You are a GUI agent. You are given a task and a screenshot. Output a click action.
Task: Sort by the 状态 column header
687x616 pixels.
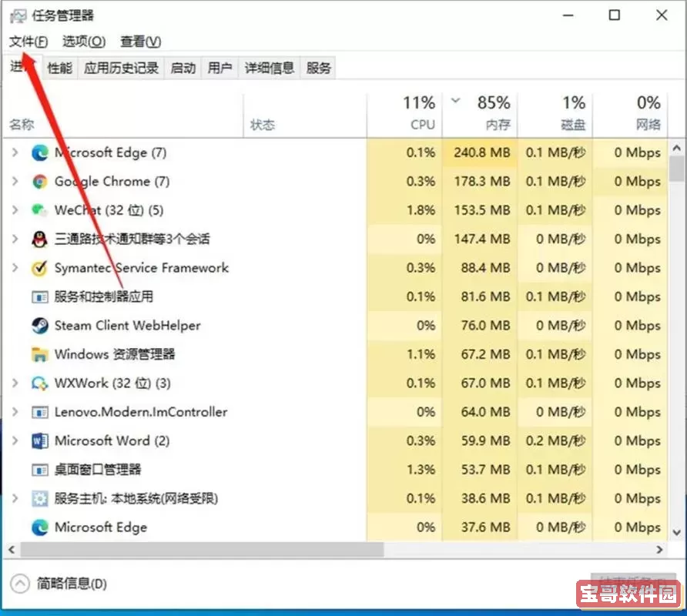click(304, 115)
